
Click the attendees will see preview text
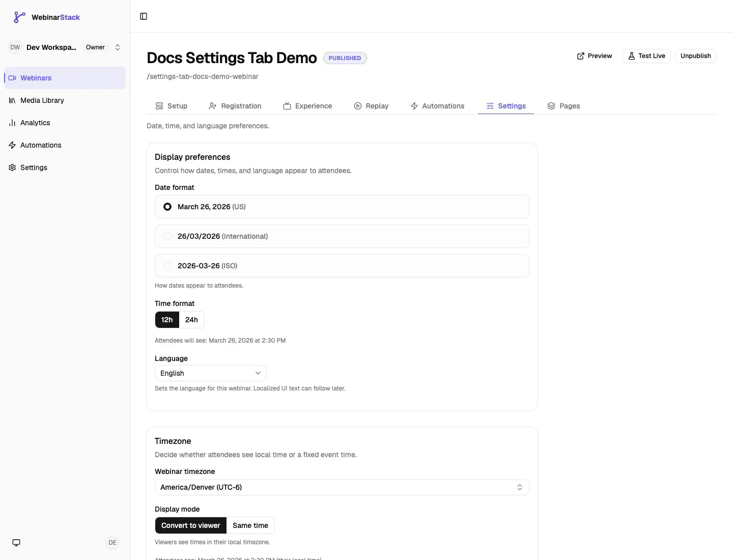pyautogui.click(x=220, y=341)
